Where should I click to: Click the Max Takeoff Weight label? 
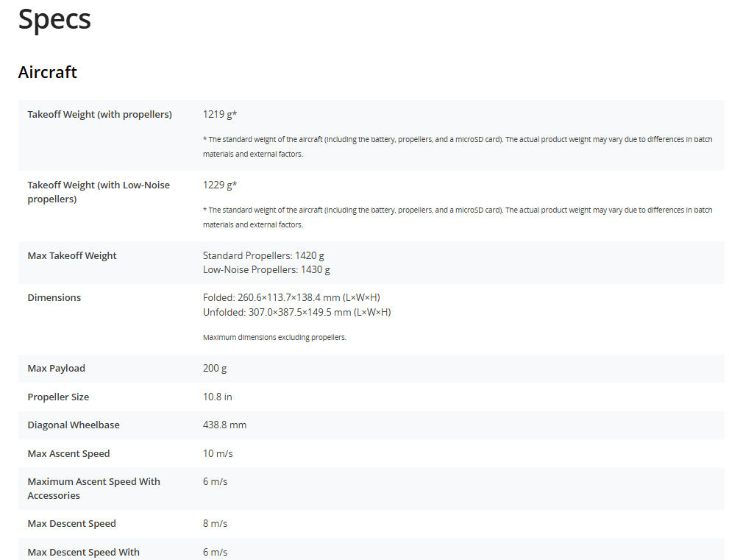click(x=72, y=256)
